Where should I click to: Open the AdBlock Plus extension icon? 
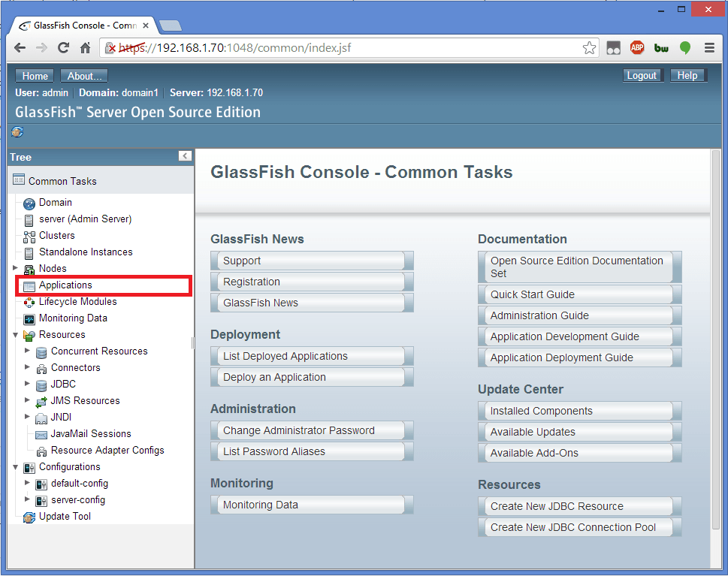click(636, 47)
